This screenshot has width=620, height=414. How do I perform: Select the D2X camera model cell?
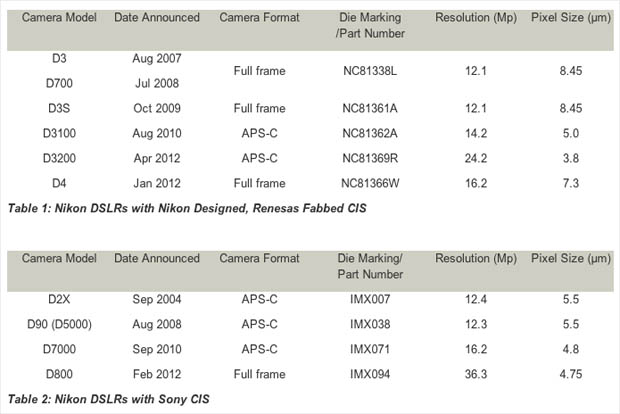click(x=59, y=299)
